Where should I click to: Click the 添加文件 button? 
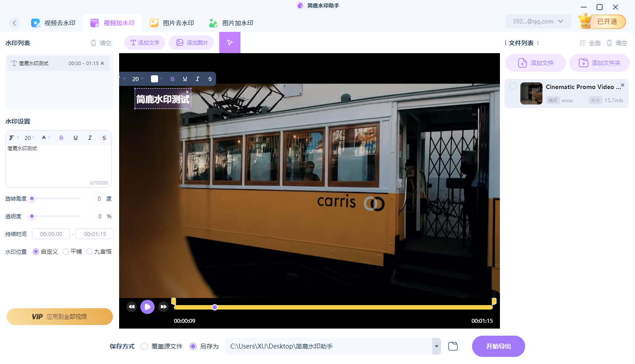[x=535, y=63]
